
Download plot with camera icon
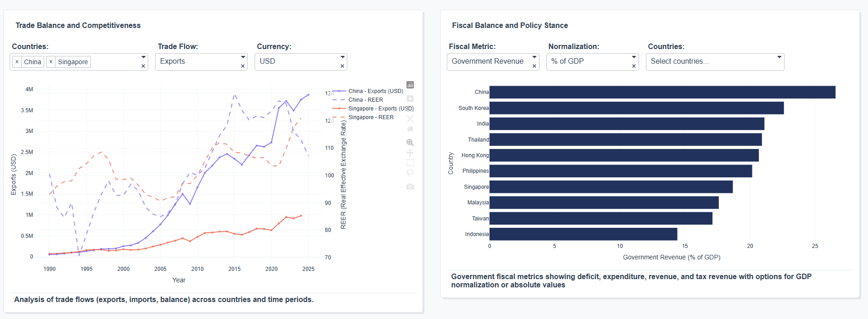tap(410, 187)
